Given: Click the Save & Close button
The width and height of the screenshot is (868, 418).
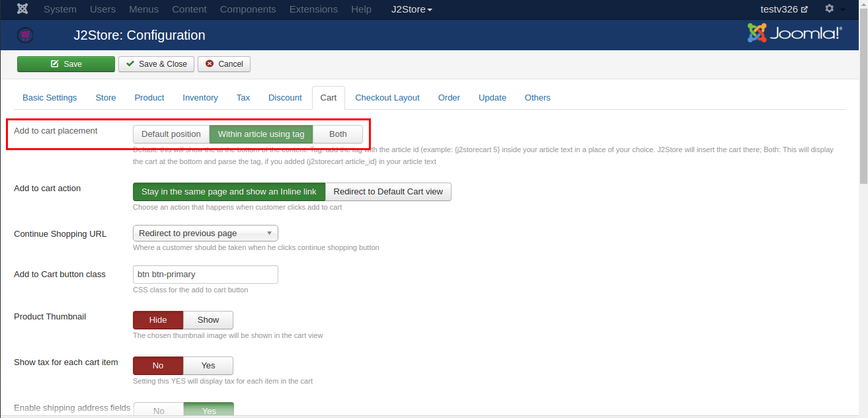Looking at the screenshot, I should tap(157, 64).
